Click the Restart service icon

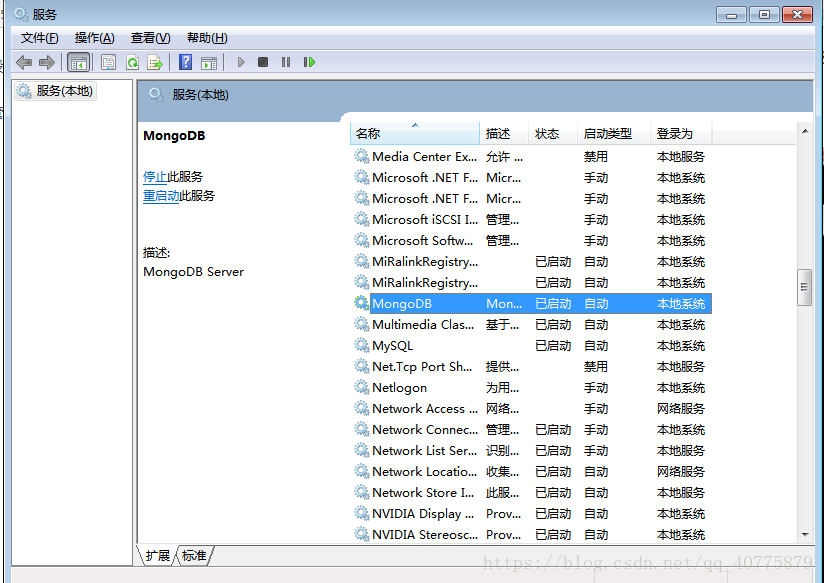pos(310,62)
